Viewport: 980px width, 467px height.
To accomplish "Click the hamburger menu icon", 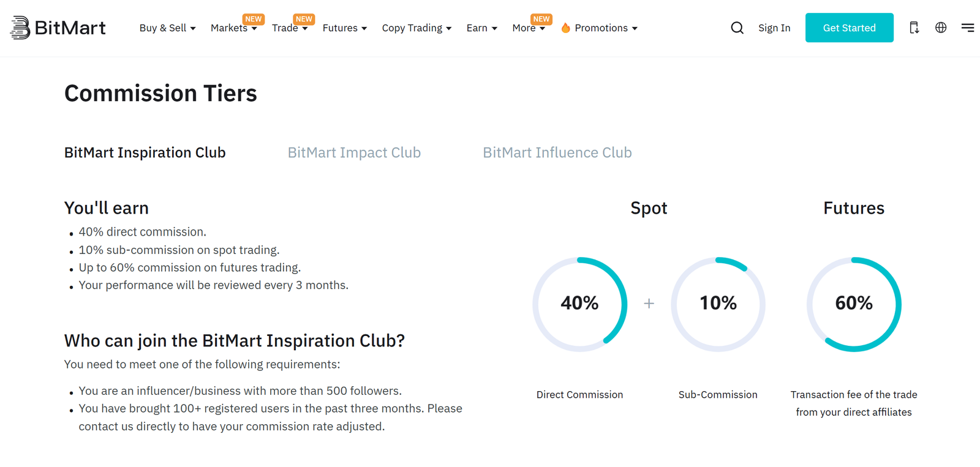I will point(968,28).
